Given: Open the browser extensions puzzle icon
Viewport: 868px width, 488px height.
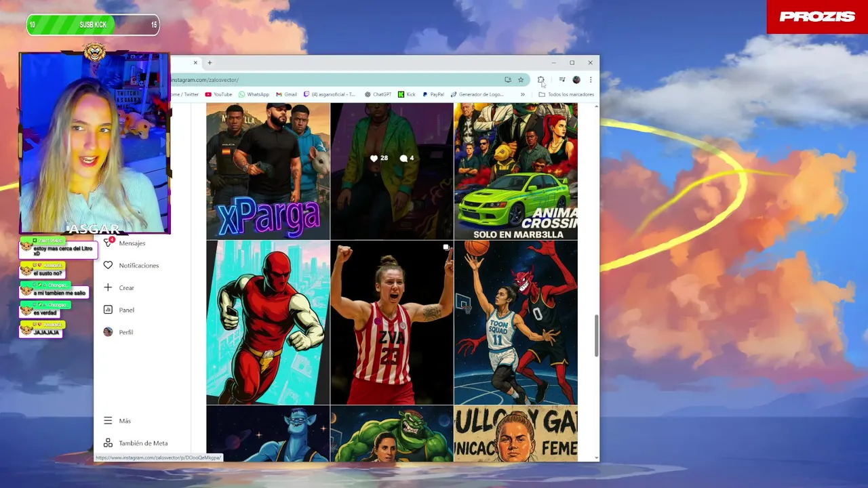Looking at the screenshot, I should click(x=540, y=80).
